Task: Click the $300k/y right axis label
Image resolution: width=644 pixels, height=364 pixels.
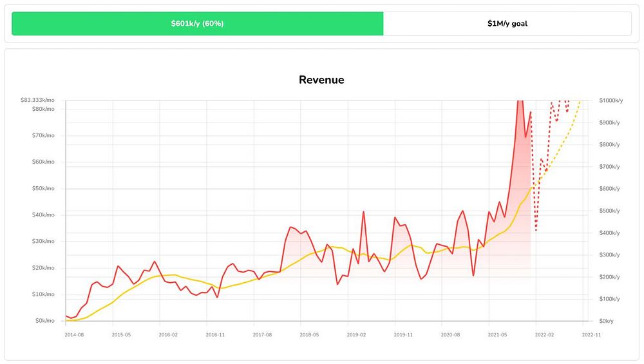Action: coord(609,254)
